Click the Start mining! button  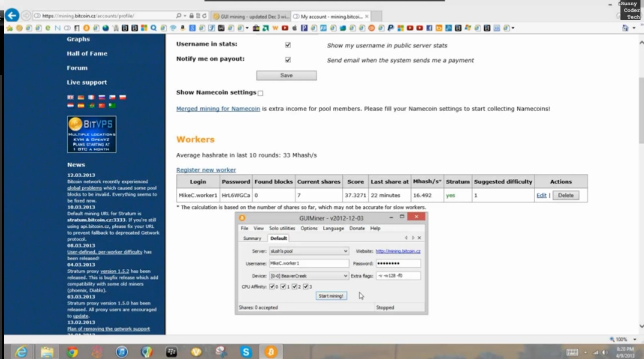pyautogui.click(x=331, y=296)
